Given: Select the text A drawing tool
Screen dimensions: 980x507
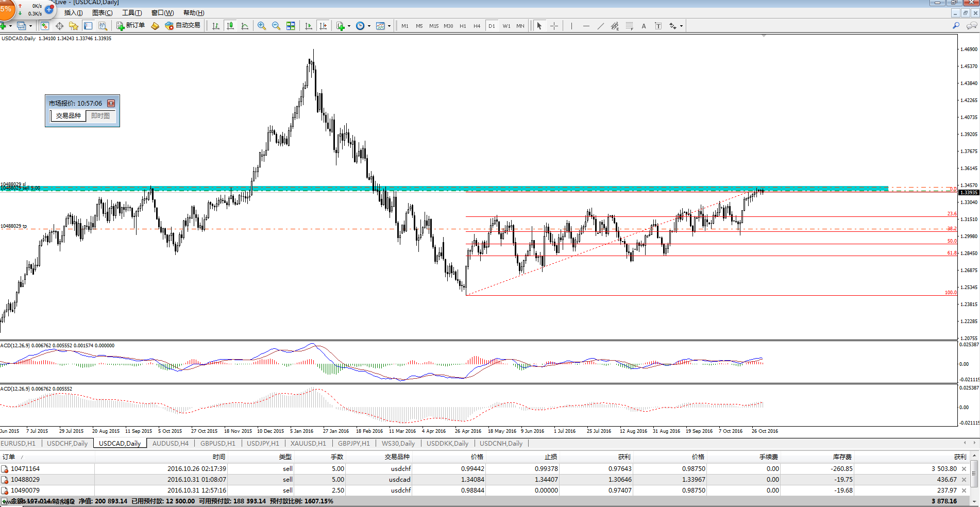Looking at the screenshot, I should pos(644,26).
